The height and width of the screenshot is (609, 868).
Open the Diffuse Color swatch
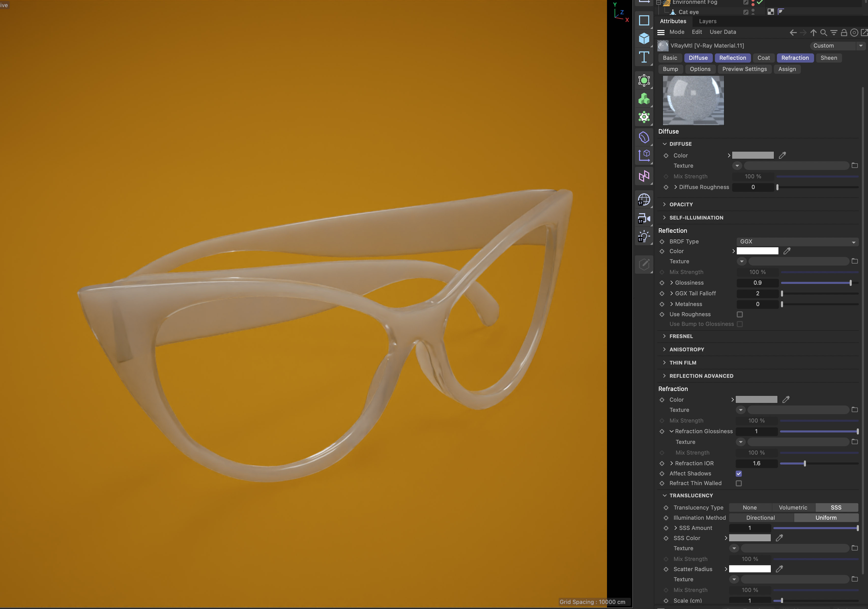point(753,155)
